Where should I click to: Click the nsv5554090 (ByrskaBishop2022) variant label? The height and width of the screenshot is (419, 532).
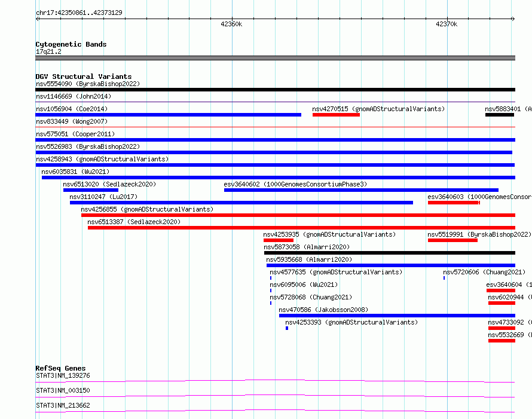[x=88, y=84]
